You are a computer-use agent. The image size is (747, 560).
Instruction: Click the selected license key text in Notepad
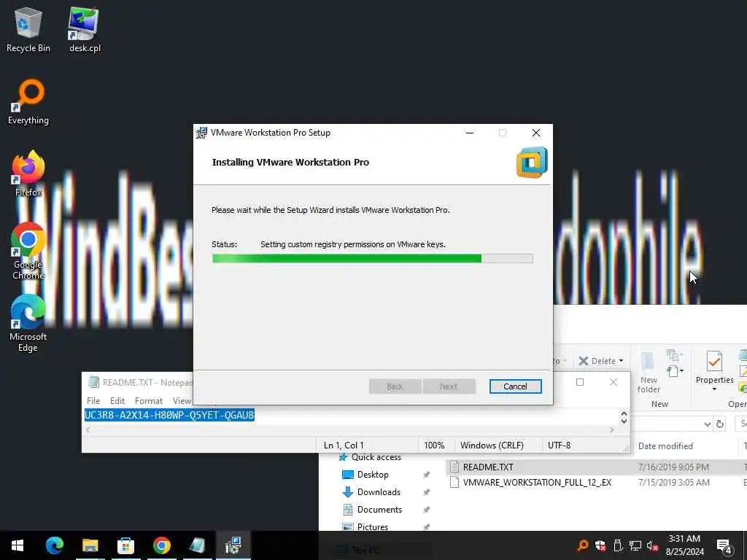tap(169, 415)
